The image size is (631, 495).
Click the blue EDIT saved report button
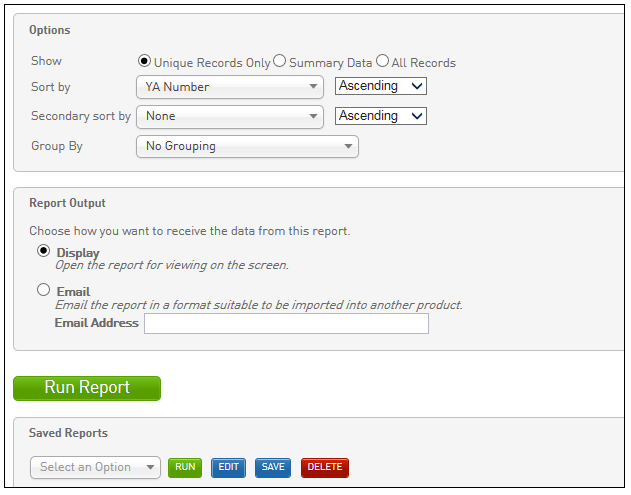(229, 468)
